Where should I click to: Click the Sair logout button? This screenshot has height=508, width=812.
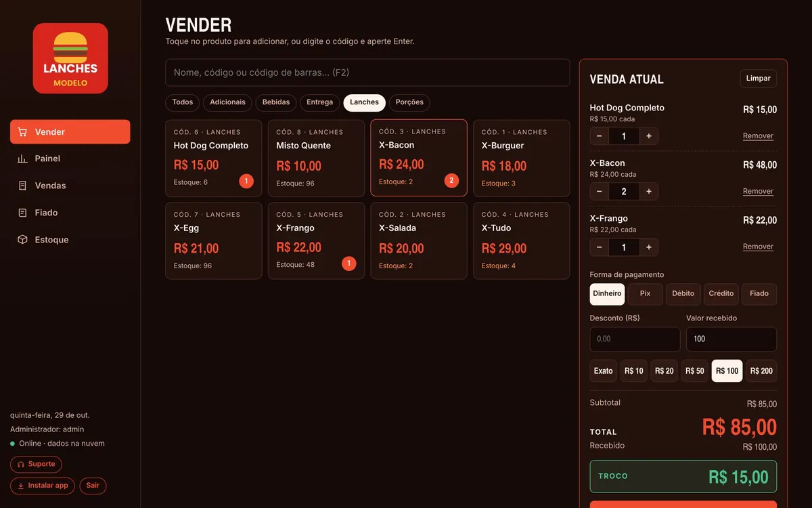pos(93,486)
